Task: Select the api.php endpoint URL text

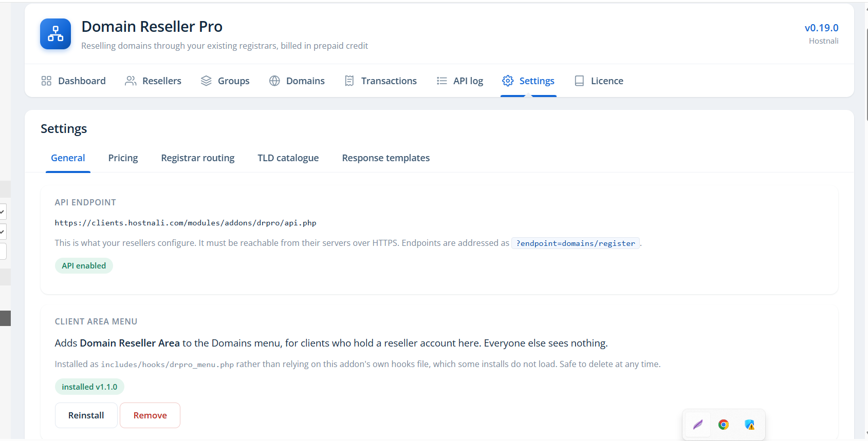Action: point(186,223)
